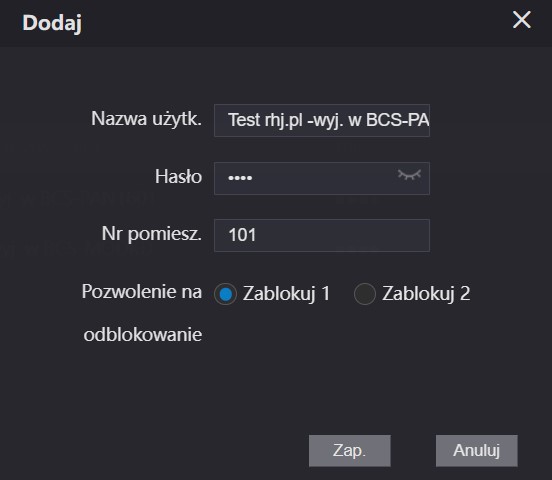This screenshot has width=552, height=480.
Task: Click the Hasło label text
Action: pyautogui.click(x=178, y=176)
